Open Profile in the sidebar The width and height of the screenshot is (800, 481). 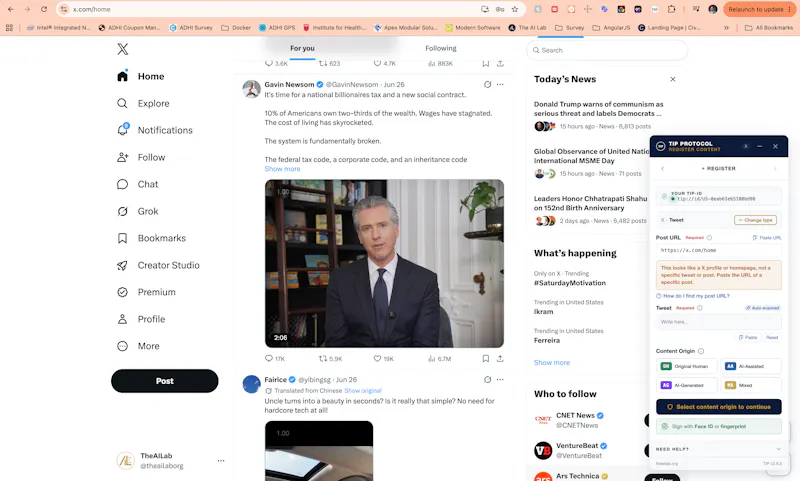coord(141,319)
